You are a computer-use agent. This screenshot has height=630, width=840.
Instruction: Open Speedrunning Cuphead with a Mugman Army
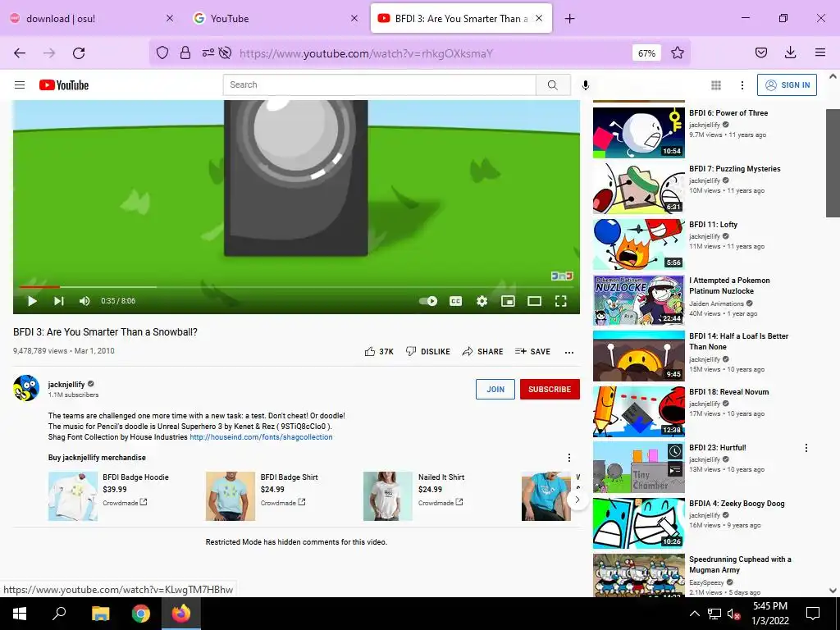point(740,564)
